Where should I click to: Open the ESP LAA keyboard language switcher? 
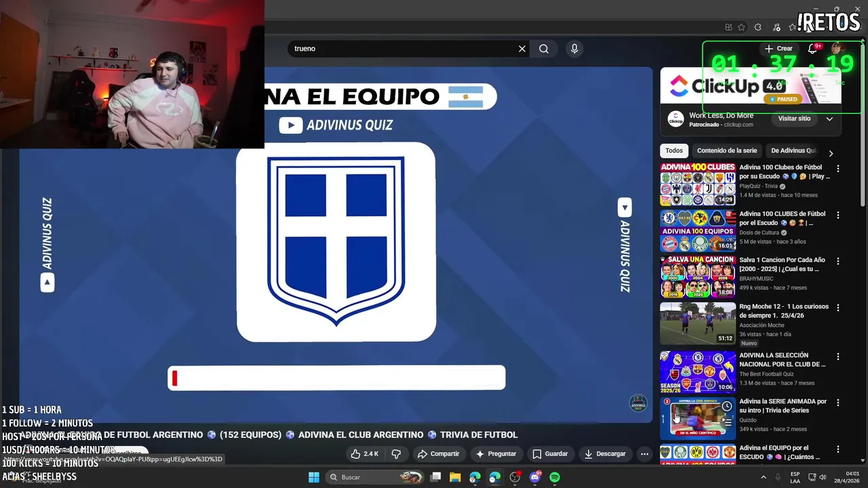point(795,477)
